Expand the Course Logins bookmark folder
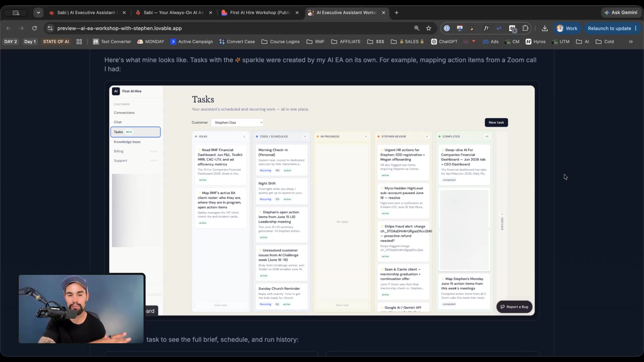 tap(281, 42)
